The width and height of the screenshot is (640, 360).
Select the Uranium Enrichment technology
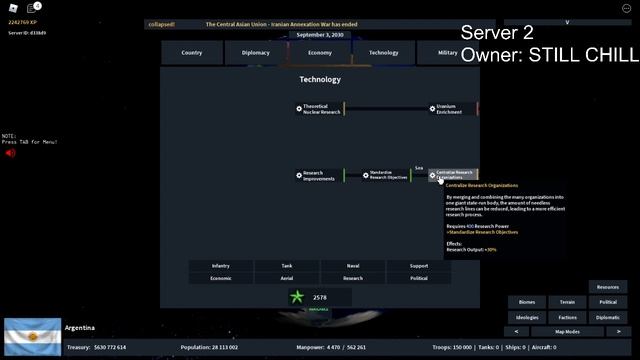tap(453, 109)
